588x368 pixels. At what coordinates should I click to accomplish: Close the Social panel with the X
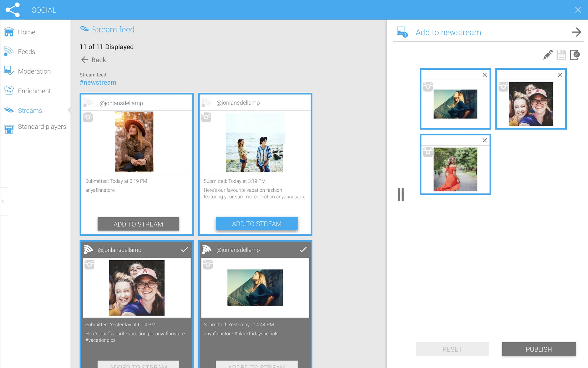click(x=578, y=10)
